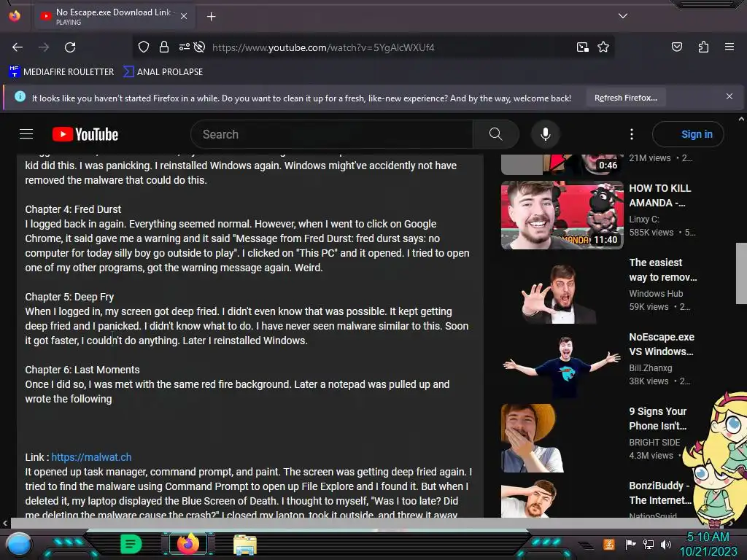
Task: Click the autoplay blocked icon
Action: point(200,47)
